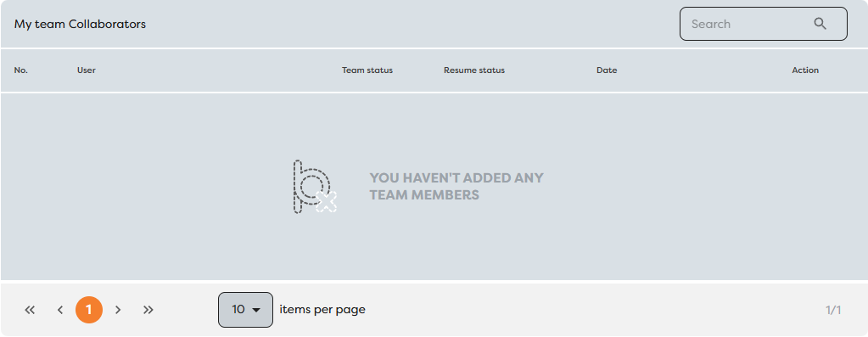Go to first page double-arrow

(30, 310)
